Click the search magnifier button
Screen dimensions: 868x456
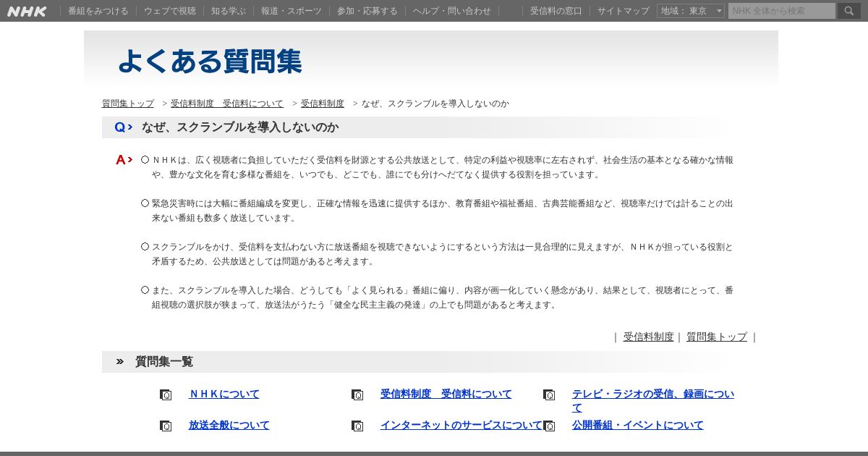tap(849, 11)
